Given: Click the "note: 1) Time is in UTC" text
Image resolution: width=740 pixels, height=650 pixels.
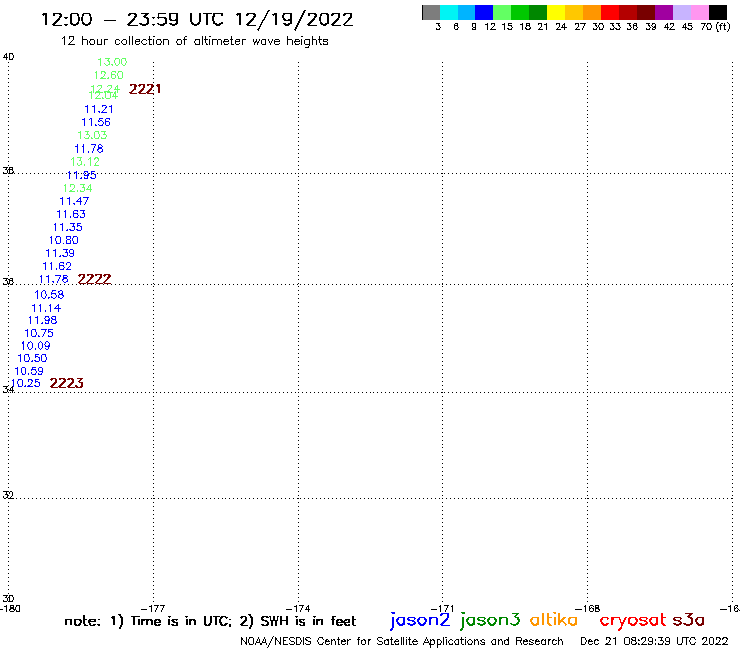Looking at the screenshot, I should [148, 621].
